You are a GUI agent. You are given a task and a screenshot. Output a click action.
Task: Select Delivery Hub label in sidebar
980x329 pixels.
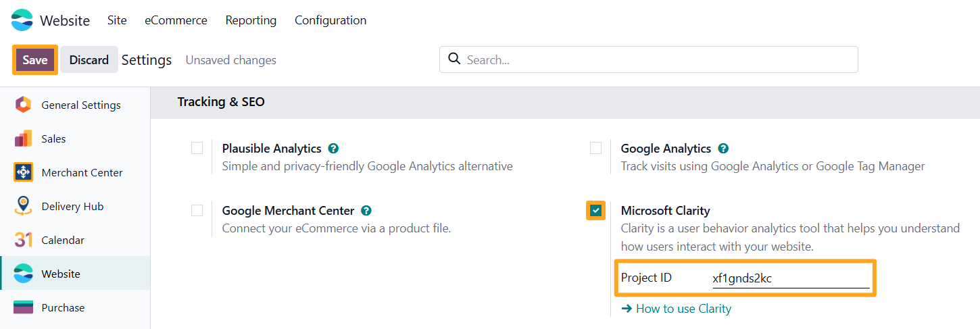tap(72, 206)
